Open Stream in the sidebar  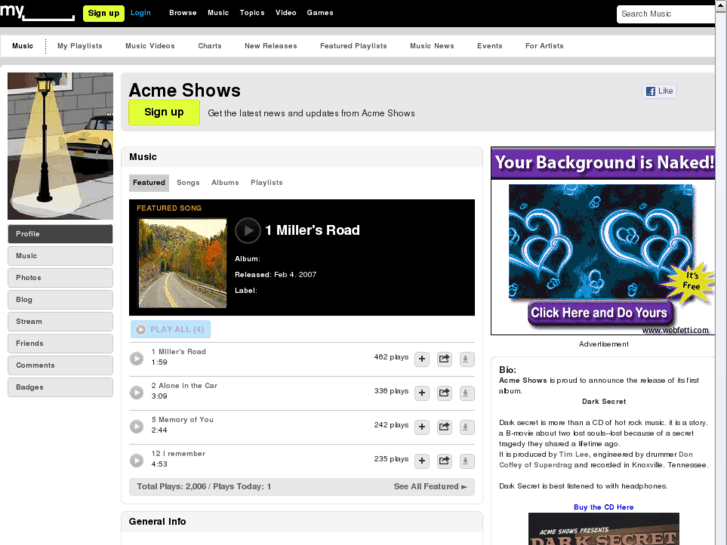coord(60,321)
